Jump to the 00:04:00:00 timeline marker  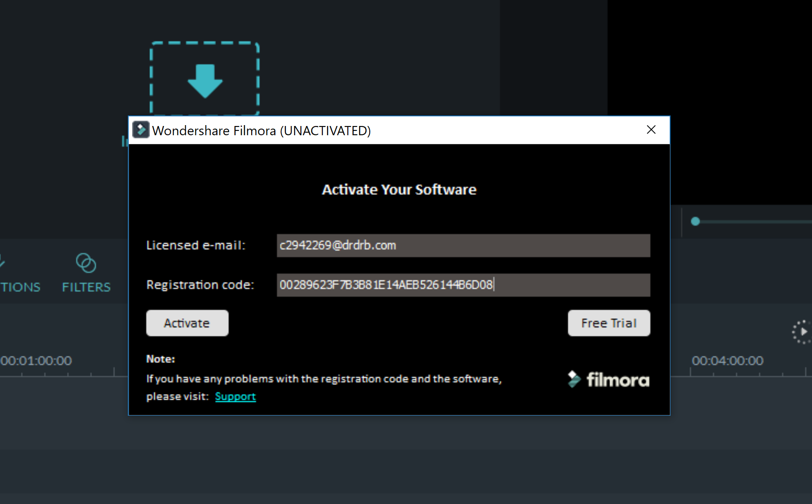click(x=727, y=361)
